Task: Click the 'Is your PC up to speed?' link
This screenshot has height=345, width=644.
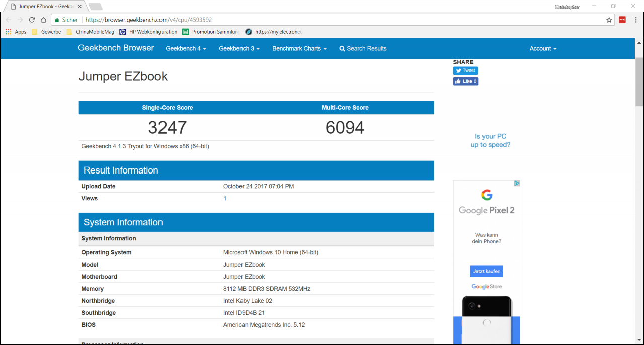Action: [491, 140]
